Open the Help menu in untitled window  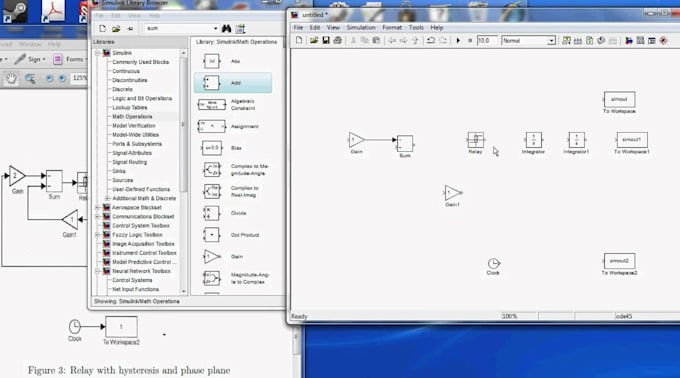tap(437, 27)
